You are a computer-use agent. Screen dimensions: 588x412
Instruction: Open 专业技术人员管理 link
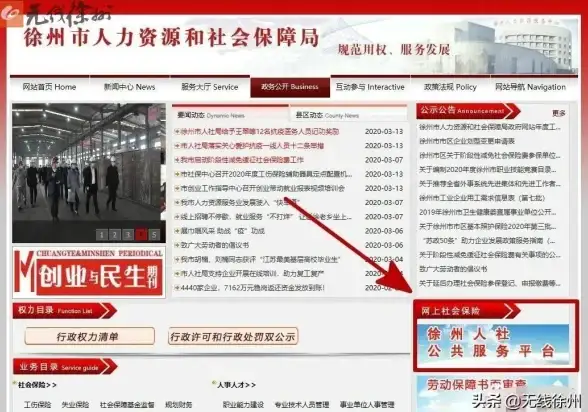tap(302, 405)
